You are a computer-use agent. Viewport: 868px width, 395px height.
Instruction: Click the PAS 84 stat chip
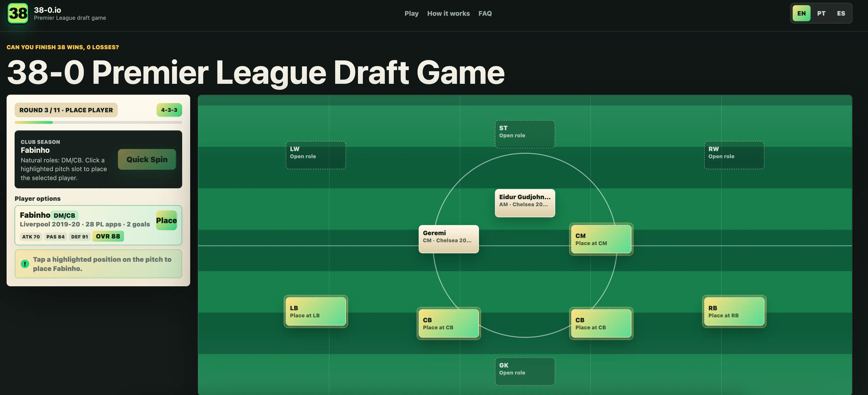point(56,237)
